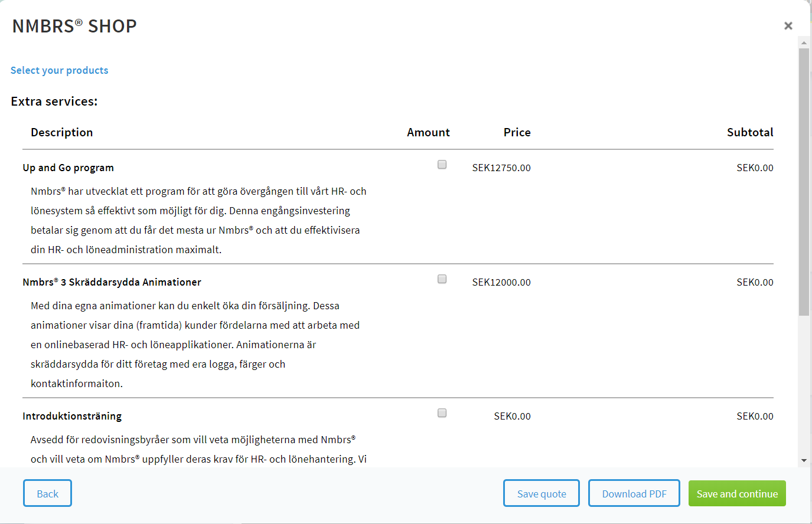
Task: Click the Subtotal column header
Action: point(750,132)
